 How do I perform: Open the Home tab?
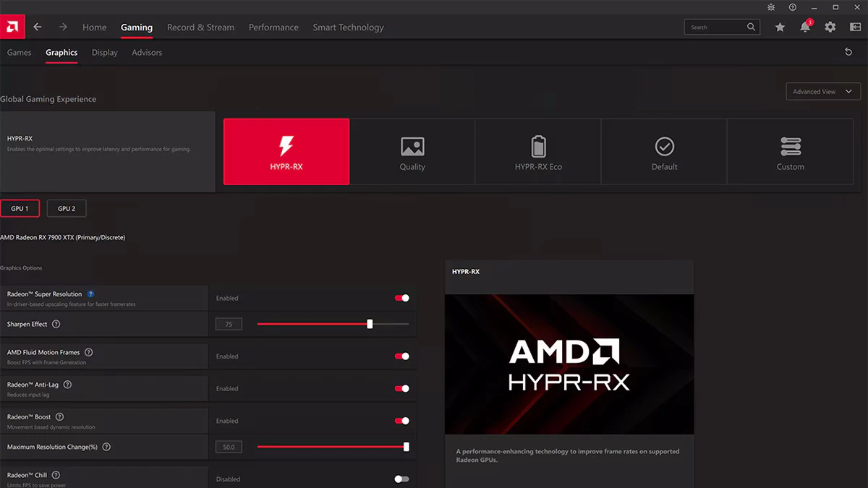pos(94,27)
